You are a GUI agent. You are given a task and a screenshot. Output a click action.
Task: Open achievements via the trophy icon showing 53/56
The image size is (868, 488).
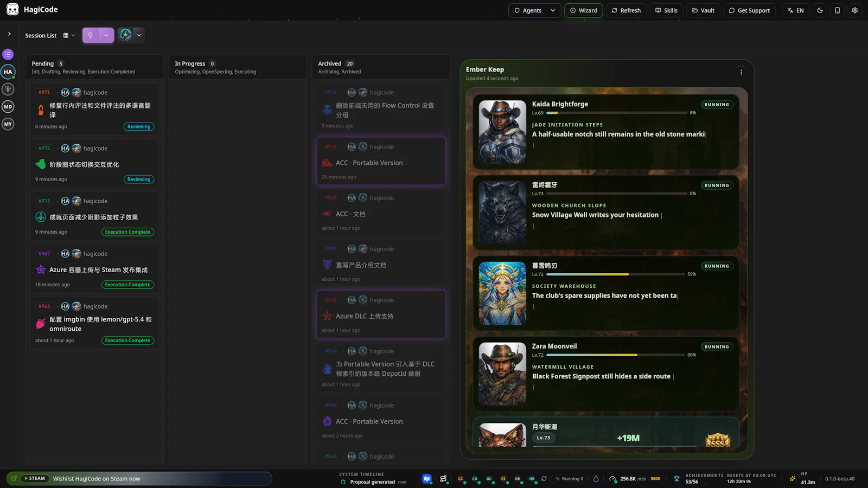pyautogui.click(x=676, y=479)
